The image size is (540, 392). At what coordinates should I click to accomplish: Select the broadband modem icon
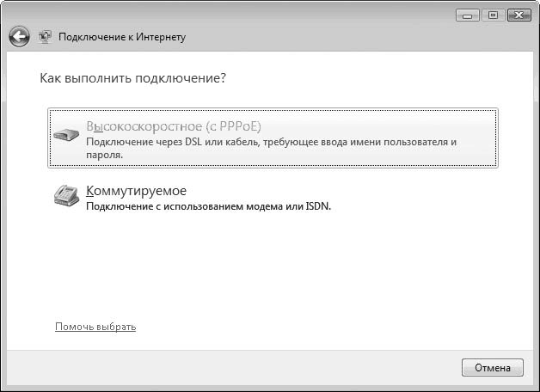coord(66,135)
